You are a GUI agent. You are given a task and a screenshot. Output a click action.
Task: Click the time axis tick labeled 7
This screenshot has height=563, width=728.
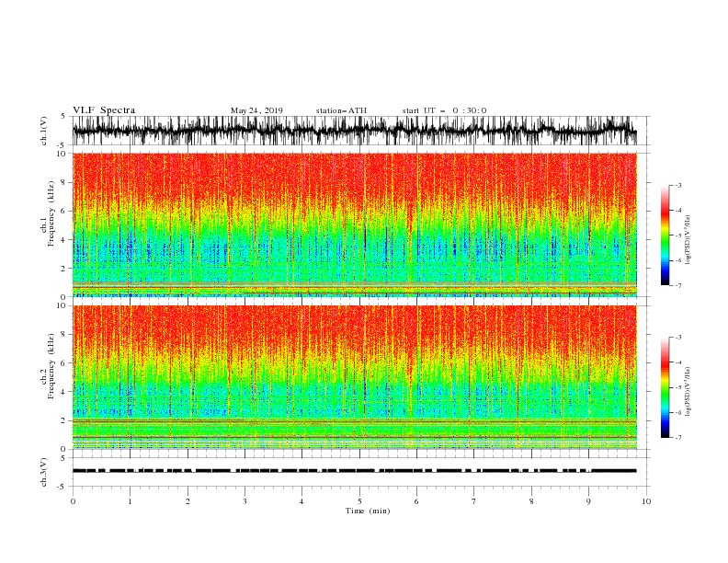[474, 501]
